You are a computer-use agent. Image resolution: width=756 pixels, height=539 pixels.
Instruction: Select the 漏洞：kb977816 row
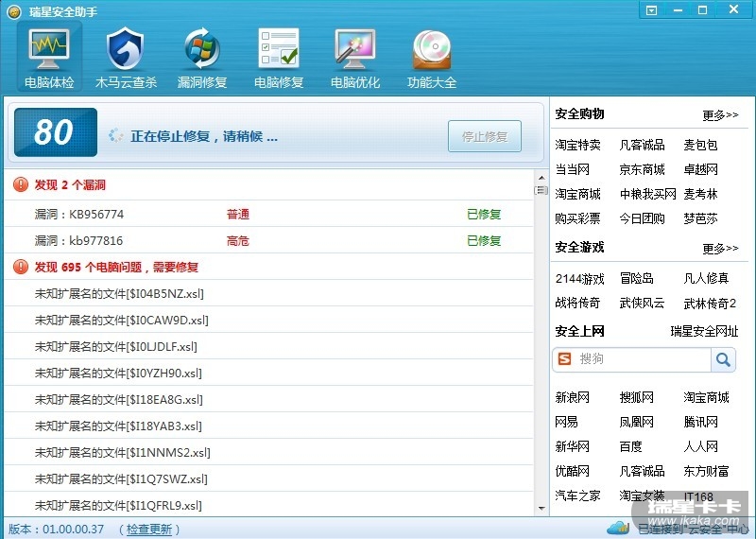268,240
